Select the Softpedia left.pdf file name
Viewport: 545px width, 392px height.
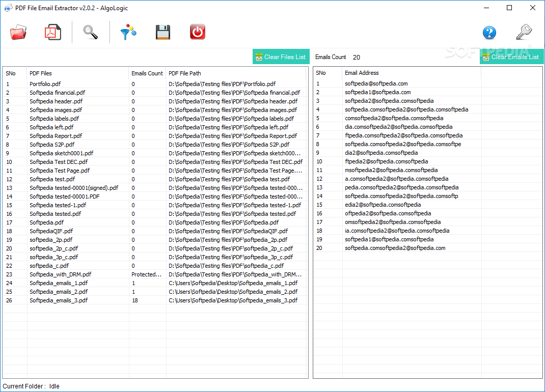coord(51,128)
